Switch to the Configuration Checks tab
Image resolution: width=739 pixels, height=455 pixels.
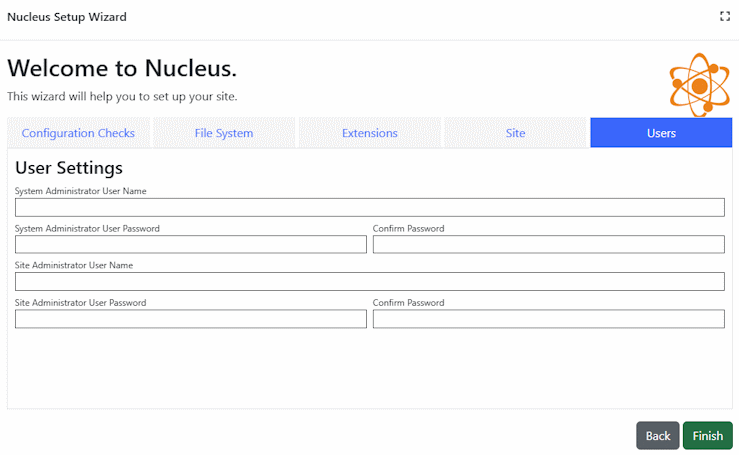[78, 133]
